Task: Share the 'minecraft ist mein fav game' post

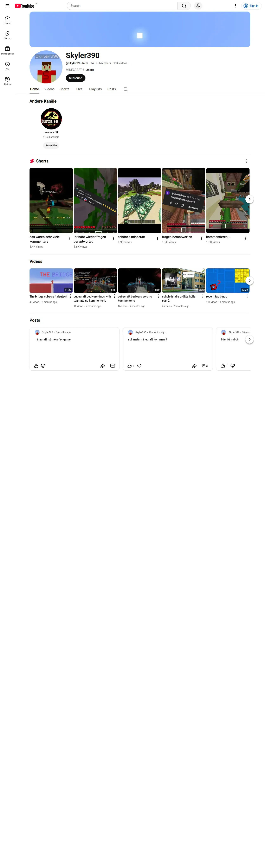Action: point(103,366)
